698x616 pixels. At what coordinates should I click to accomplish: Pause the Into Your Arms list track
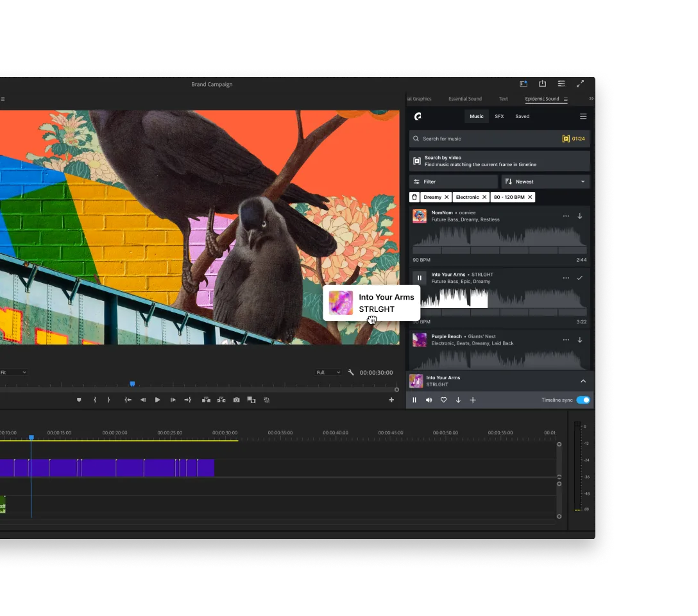(x=420, y=278)
